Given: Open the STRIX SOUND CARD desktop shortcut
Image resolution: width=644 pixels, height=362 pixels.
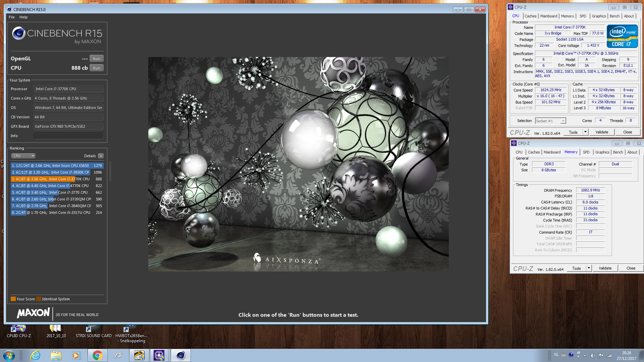Looking at the screenshot, I should pyautogui.click(x=94, y=331).
